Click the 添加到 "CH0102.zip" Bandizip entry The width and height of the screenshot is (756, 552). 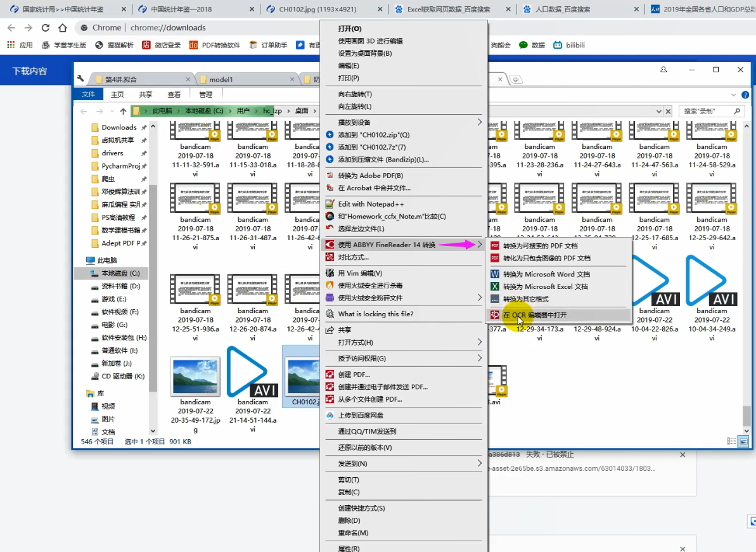point(373,135)
